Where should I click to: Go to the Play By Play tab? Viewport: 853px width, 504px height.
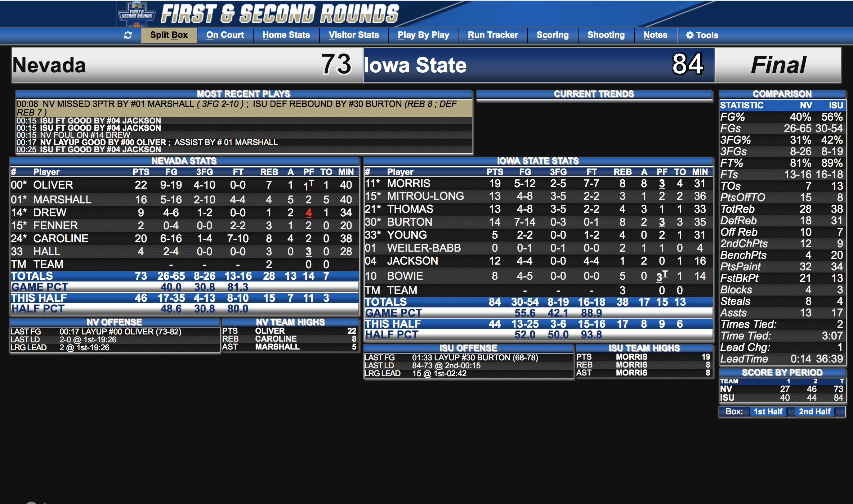(423, 35)
